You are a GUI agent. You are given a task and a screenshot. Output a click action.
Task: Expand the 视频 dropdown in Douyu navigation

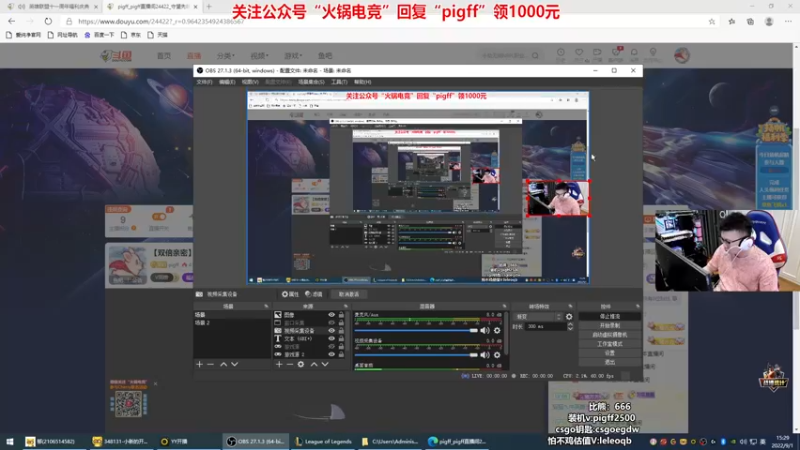259,56
